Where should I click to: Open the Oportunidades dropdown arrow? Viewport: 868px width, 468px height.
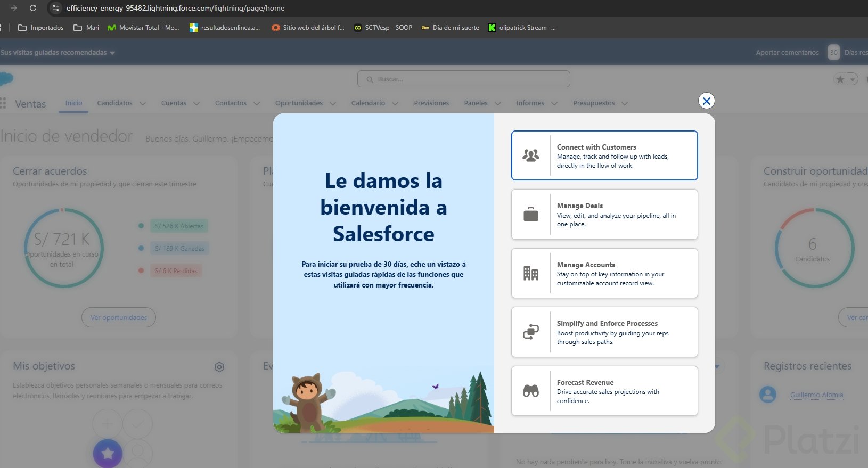click(x=333, y=104)
